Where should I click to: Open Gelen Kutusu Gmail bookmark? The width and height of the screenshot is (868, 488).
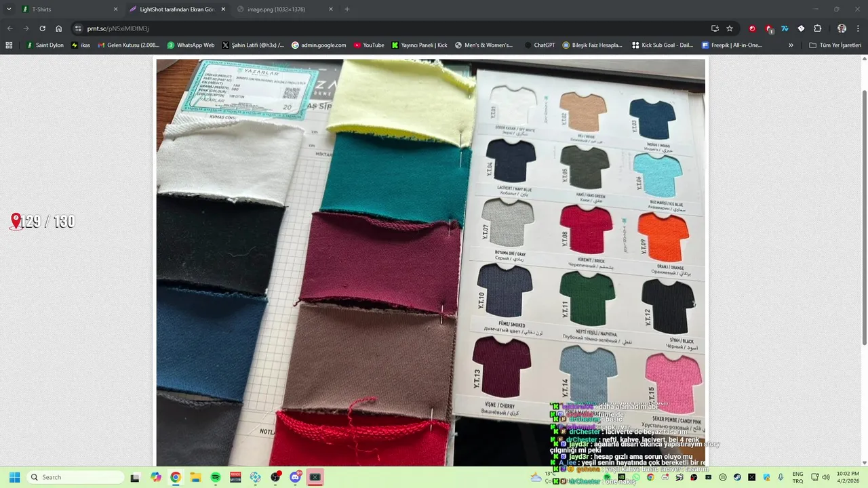coord(129,45)
